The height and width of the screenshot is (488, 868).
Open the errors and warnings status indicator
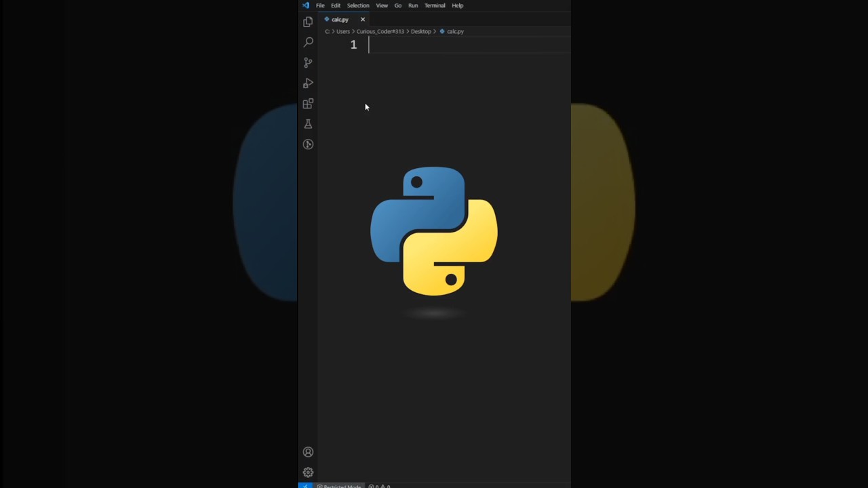[379, 486]
